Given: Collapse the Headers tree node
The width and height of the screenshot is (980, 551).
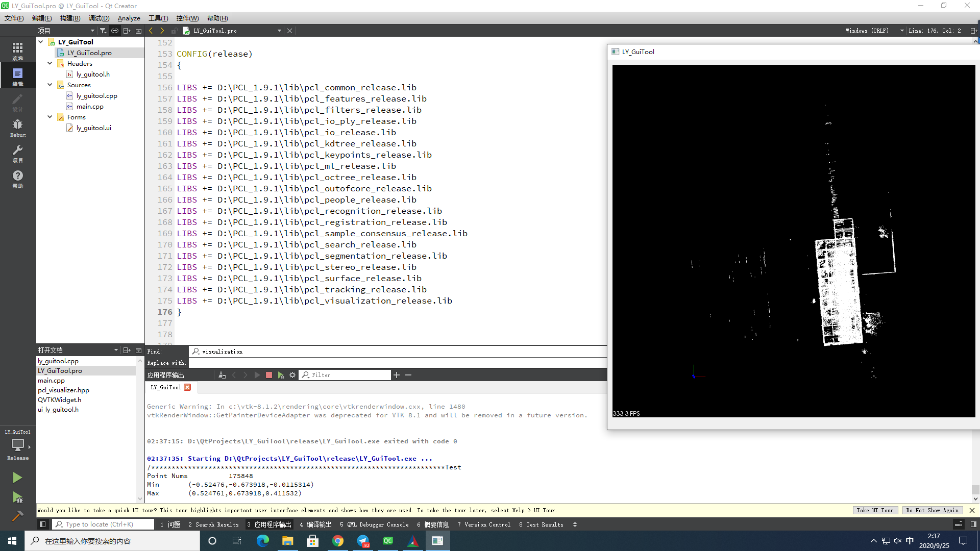Looking at the screenshot, I should 50,63.
